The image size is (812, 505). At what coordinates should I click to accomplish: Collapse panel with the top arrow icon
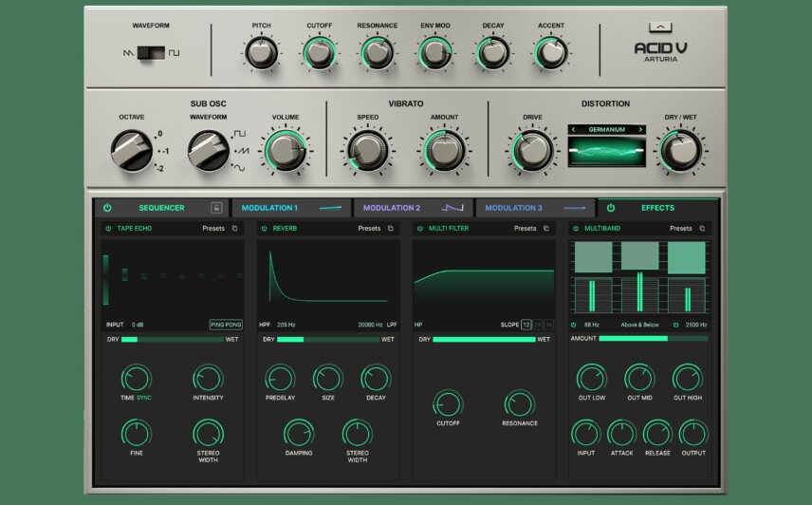point(660,27)
